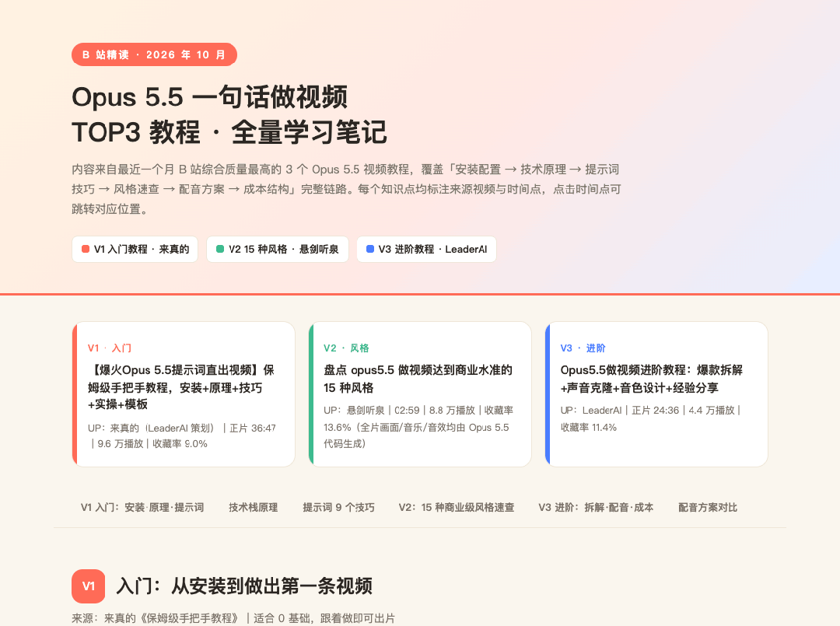
Task: Click the 'UP：来真的' card meta line
Action: coord(182,436)
